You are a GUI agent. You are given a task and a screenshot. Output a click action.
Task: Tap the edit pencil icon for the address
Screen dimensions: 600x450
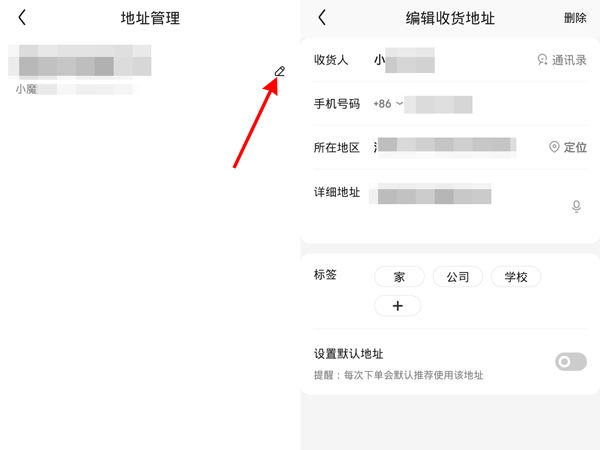280,71
